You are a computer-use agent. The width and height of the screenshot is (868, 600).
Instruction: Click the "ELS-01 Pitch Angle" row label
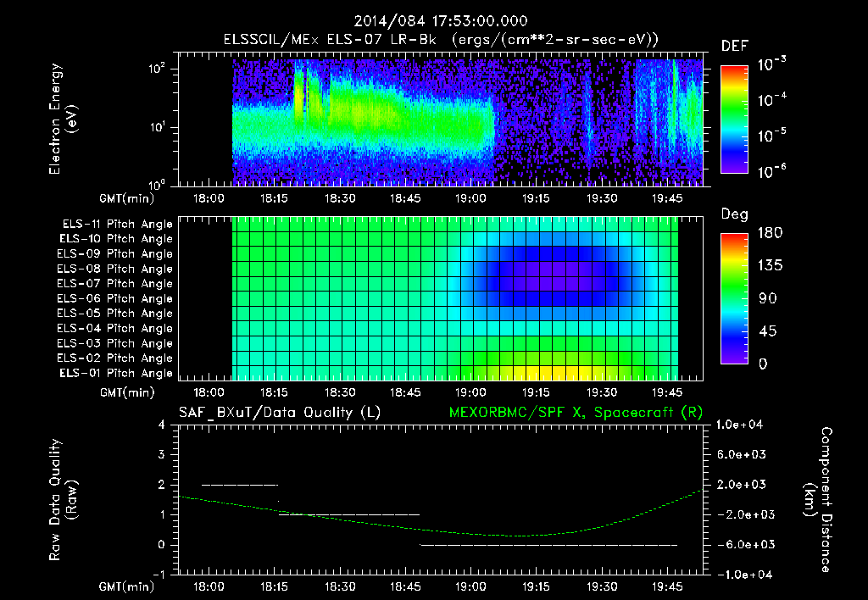click(x=116, y=373)
